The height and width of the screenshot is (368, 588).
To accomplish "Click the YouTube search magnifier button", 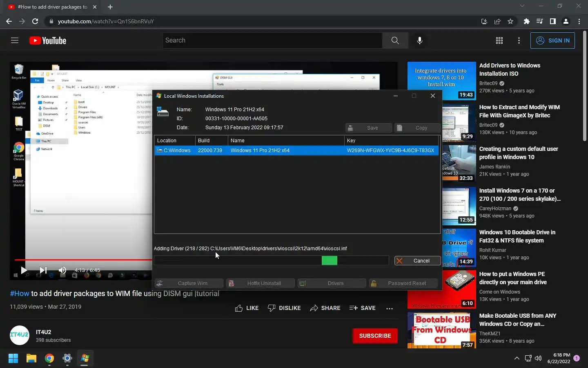I will 395,40.
